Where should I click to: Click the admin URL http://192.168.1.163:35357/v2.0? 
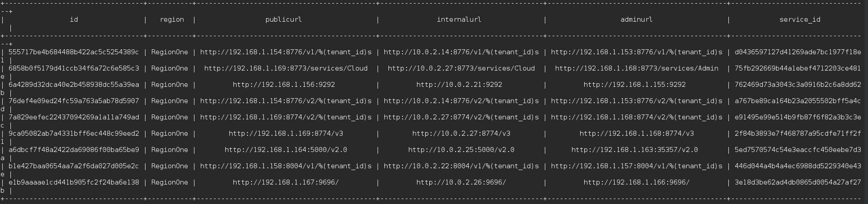(x=635, y=150)
